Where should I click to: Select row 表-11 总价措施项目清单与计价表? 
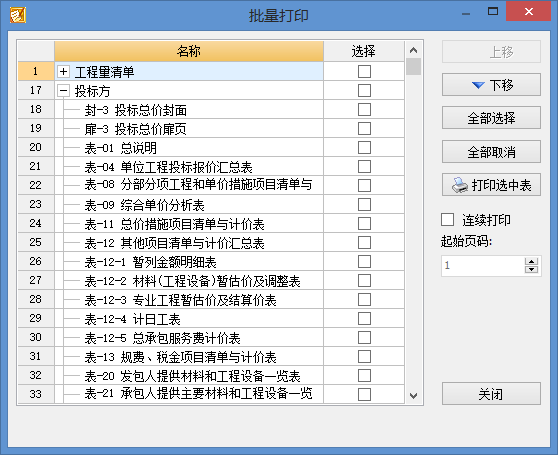[x=189, y=223]
